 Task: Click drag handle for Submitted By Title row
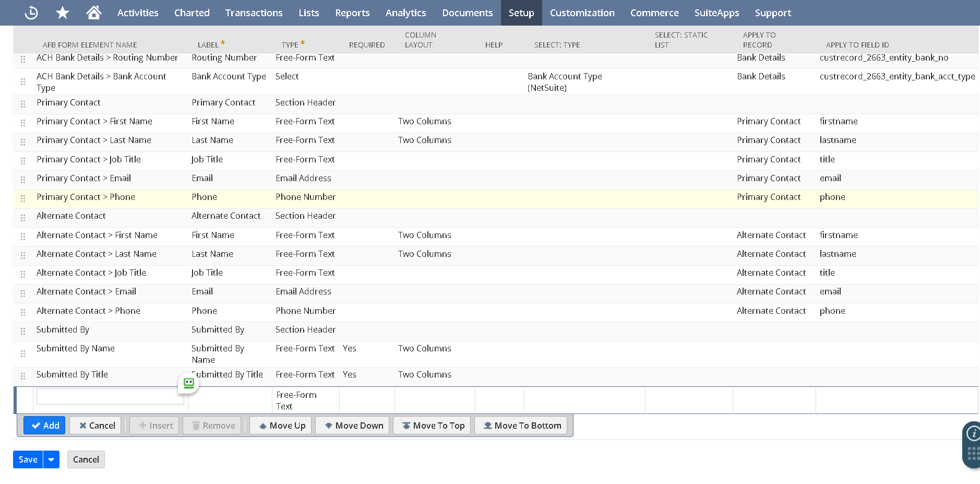click(23, 376)
